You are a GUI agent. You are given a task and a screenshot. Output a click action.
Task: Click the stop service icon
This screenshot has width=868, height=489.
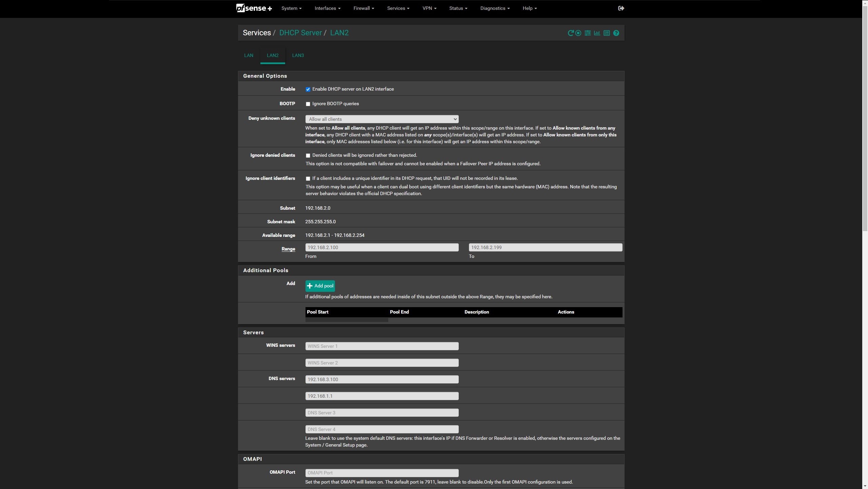578,33
